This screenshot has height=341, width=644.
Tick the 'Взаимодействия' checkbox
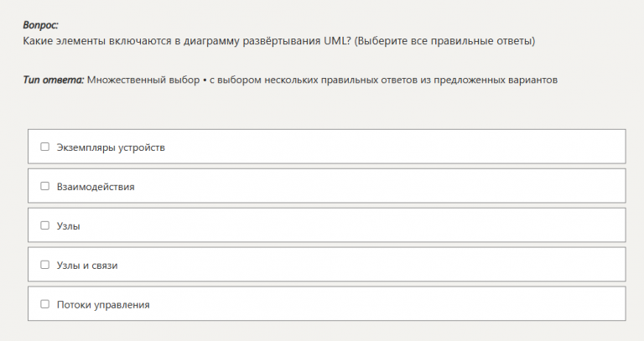[x=45, y=186]
